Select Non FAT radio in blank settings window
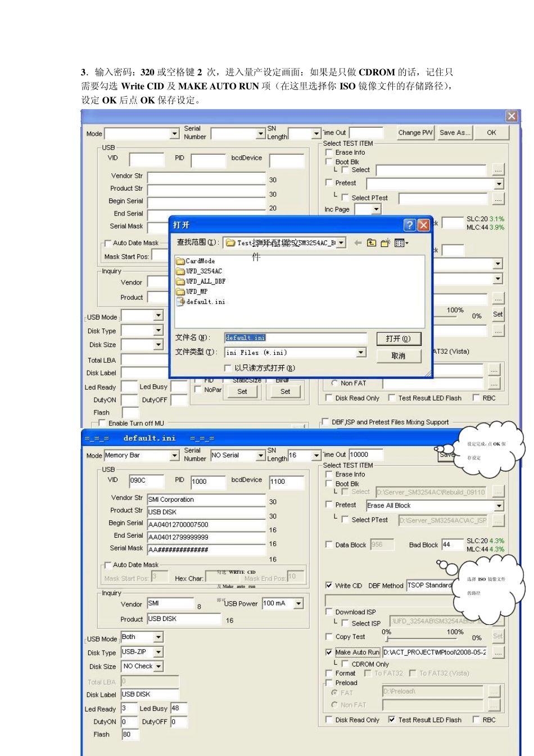This screenshot has height=756, width=534. [334, 383]
